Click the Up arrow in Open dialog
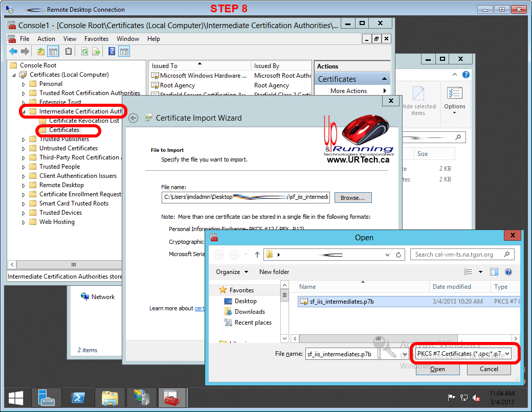The width and height of the screenshot is (532, 412). [257, 254]
